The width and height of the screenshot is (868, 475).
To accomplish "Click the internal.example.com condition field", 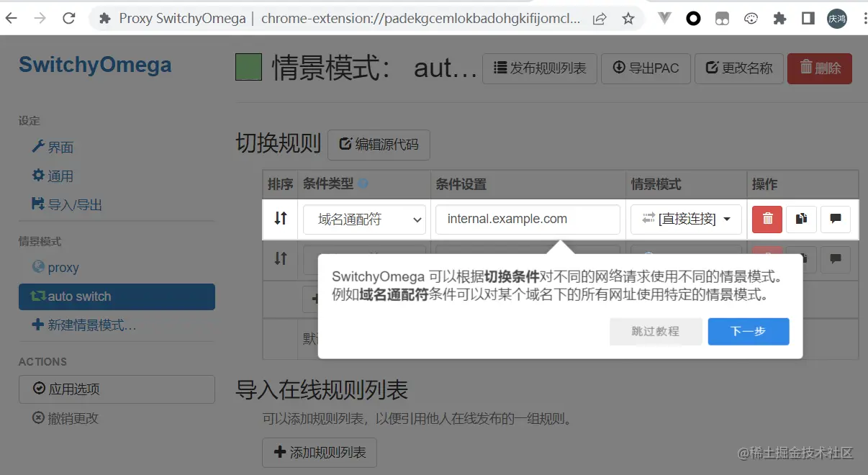I will click(x=528, y=220).
